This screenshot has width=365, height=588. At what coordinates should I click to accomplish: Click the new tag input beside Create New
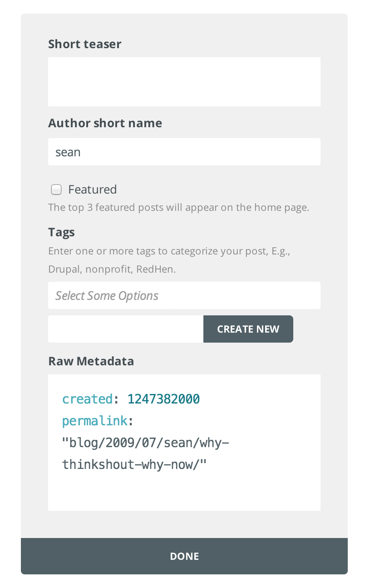[125, 329]
